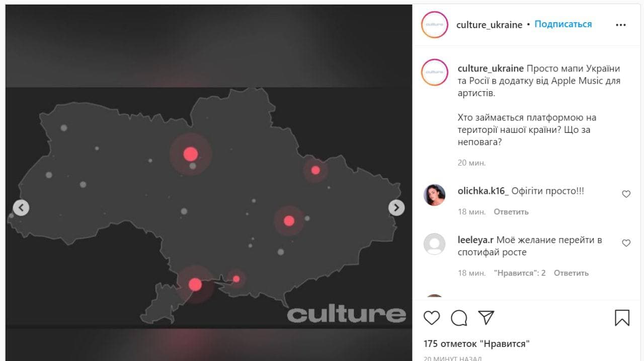Open olichka.k16_ profile picture
Image resolution: width=644 pixels, height=361 pixels.
(x=435, y=195)
